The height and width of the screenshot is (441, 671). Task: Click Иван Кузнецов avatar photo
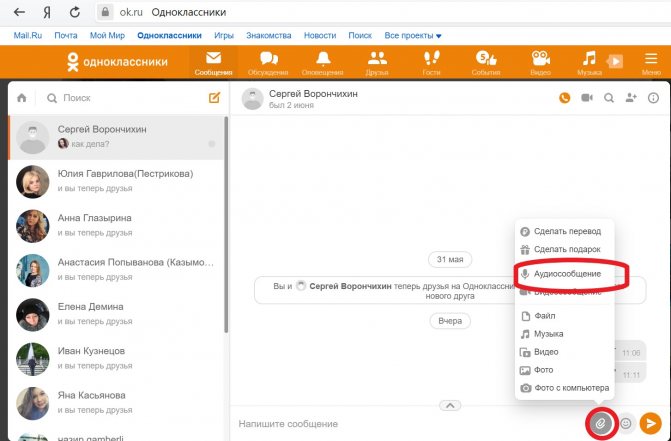coord(33,359)
